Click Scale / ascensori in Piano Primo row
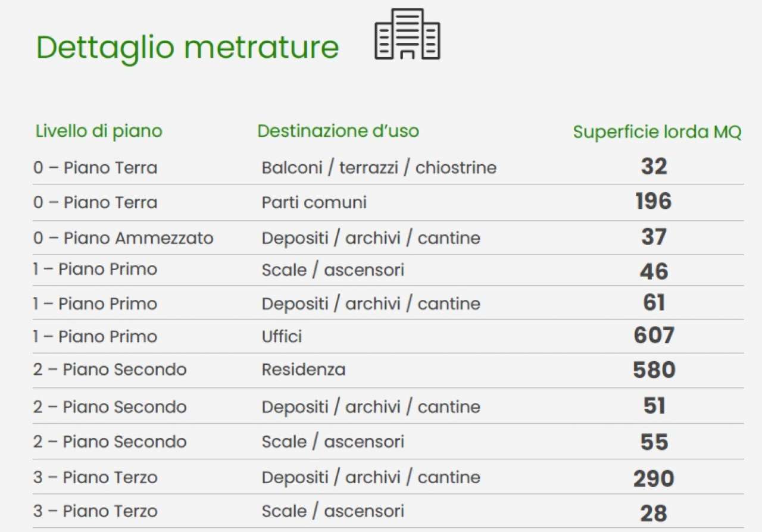Screen dimensions: 762x532 tap(333, 270)
